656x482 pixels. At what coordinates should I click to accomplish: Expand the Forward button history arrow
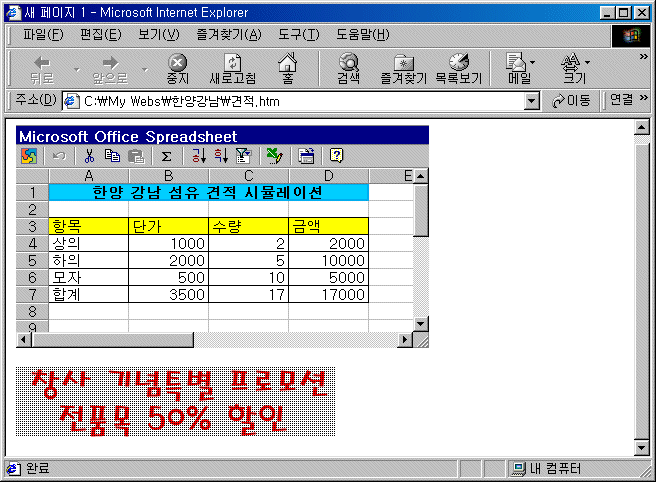coord(145,69)
